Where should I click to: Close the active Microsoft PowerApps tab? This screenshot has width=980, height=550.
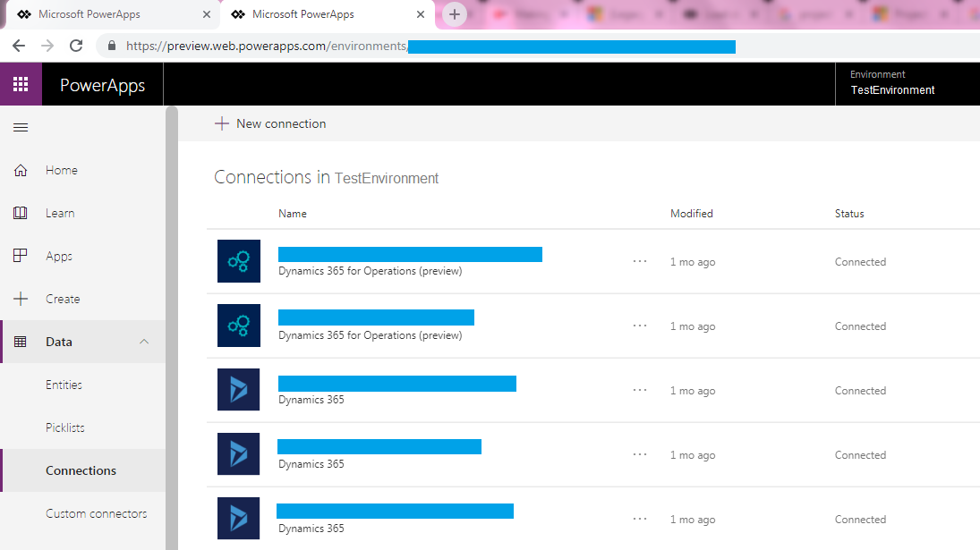point(421,14)
